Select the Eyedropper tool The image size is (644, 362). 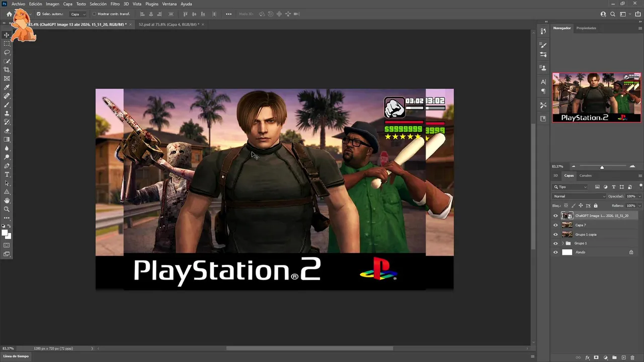point(7,87)
